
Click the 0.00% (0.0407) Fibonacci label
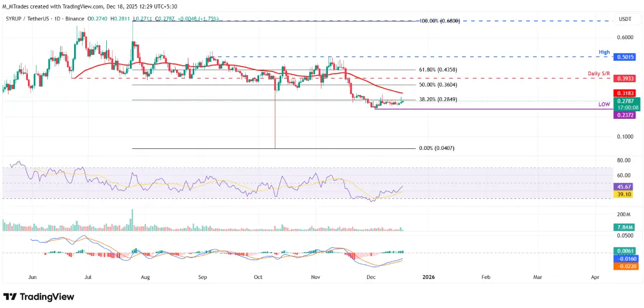coord(436,148)
